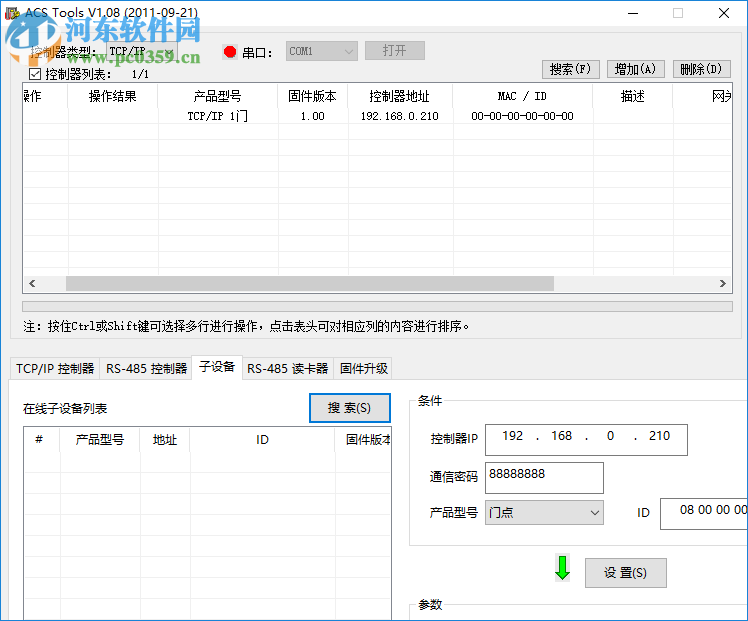
Task: Click the 00-00-00-00-00-00 MAC cell
Action: (x=522, y=116)
